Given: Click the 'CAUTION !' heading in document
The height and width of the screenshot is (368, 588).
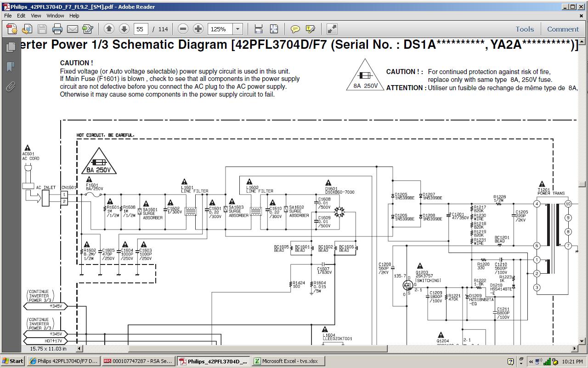Looking at the screenshot, I should coord(76,63).
